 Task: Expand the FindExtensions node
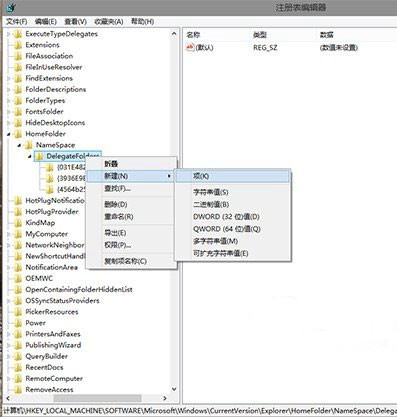click(x=9, y=78)
